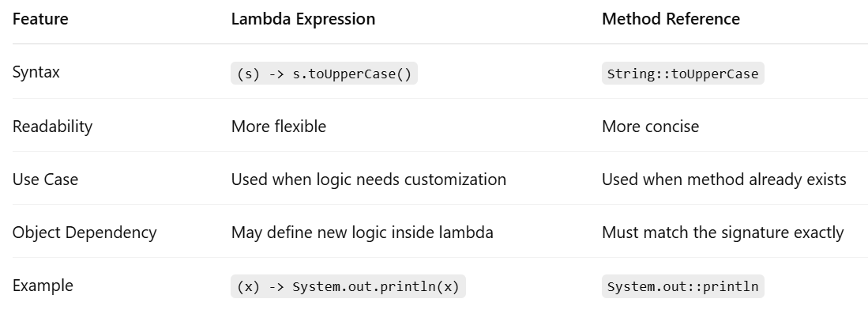Click Used when logic needs customization text
The width and height of the screenshot is (868, 314).
pyautogui.click(x=369, y=180)
